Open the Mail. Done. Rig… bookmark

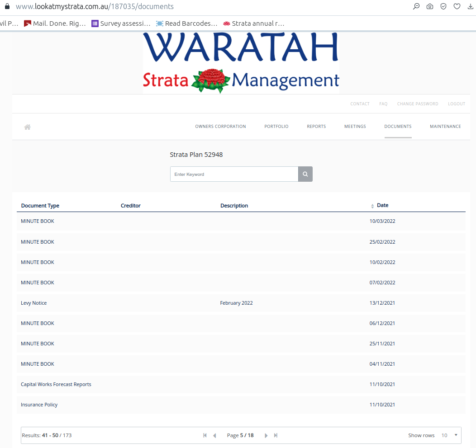pyautogui.click(x=55, y=24)
